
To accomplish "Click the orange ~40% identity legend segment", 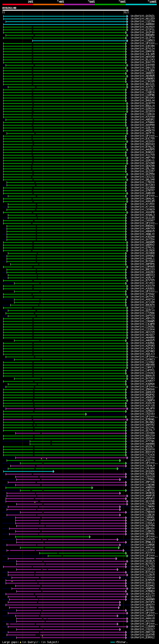I will pos(49,4).
